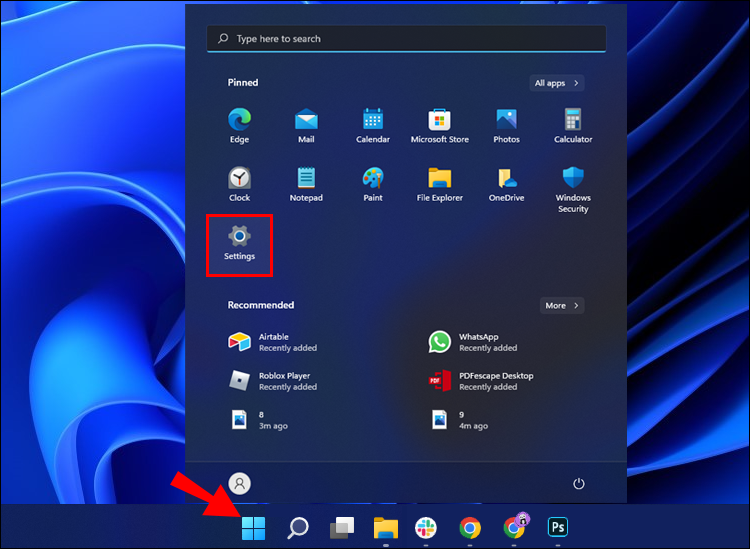Image resolution: width=750 pixels, height=549 pixels.
Task: Open the Edge browser pinned app
Action: (x=239, y=126)
